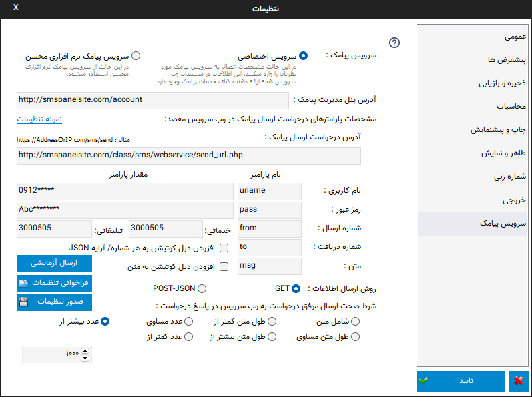532x397 pixels.
Task: Open the پیشفرض ها settings section
Action: (473, 60)
